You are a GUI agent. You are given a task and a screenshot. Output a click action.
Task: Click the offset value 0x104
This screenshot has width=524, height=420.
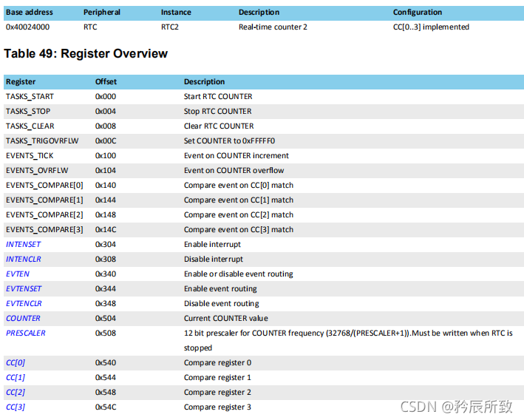106,171
